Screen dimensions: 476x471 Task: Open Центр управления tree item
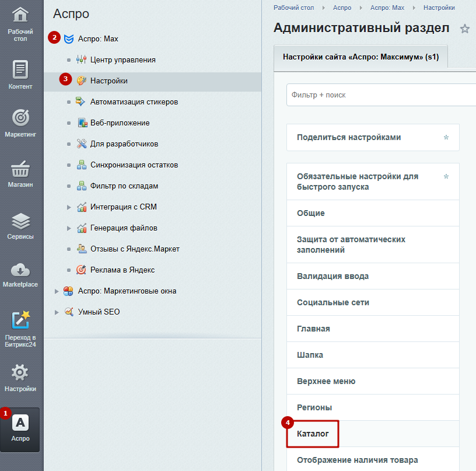(x=123, y=60)
